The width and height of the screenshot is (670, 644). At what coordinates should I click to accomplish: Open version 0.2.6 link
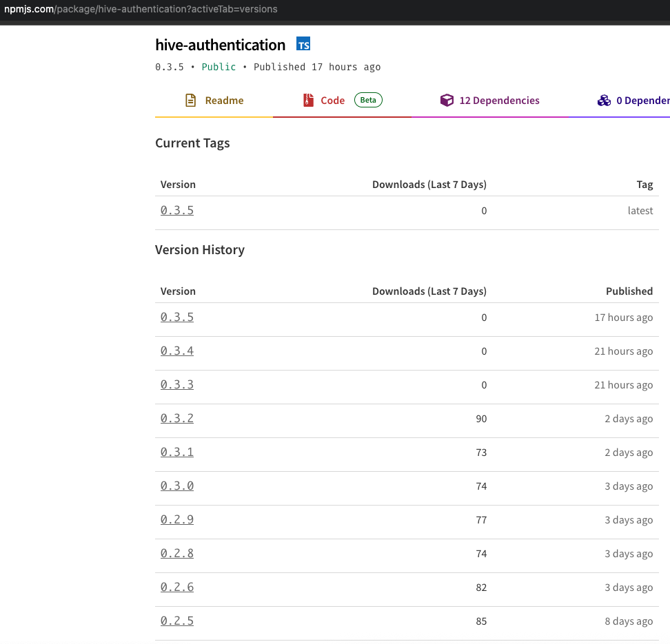(177, 588)
